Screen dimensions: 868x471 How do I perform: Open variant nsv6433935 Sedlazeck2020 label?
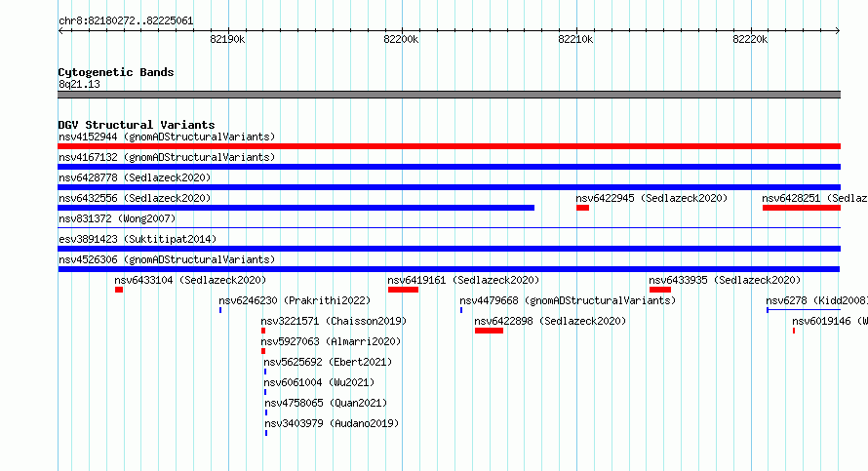(x=725, y=280)
